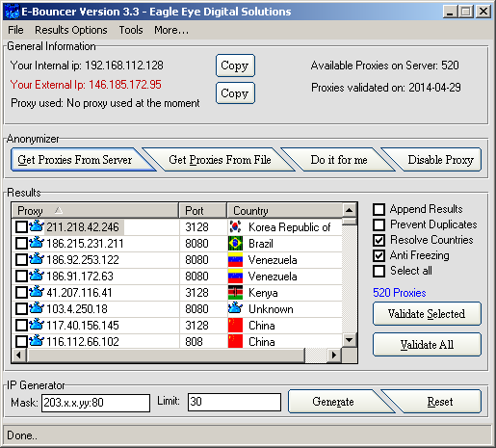Click the Unknown country icon
Image resolution: width=496 pixels, height=448 pixels.
pyautogui.click(x=235, y=308)
